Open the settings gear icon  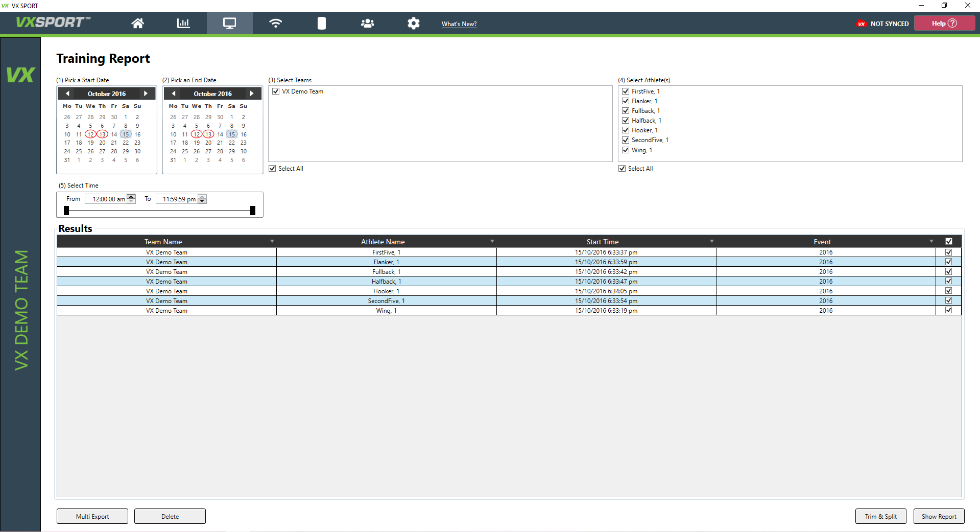click(414, 23)
